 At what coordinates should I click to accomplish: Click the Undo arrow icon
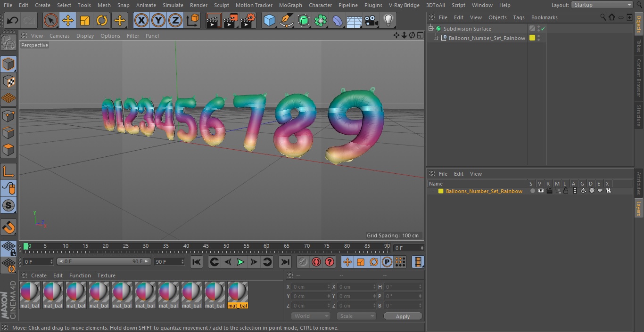click(x=13, y=21)
